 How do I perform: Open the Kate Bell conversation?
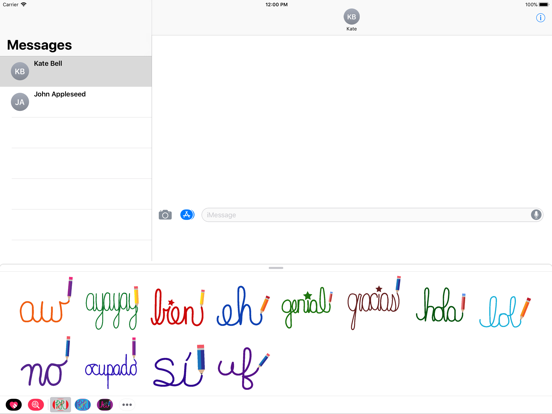click(x=76, y=71)
